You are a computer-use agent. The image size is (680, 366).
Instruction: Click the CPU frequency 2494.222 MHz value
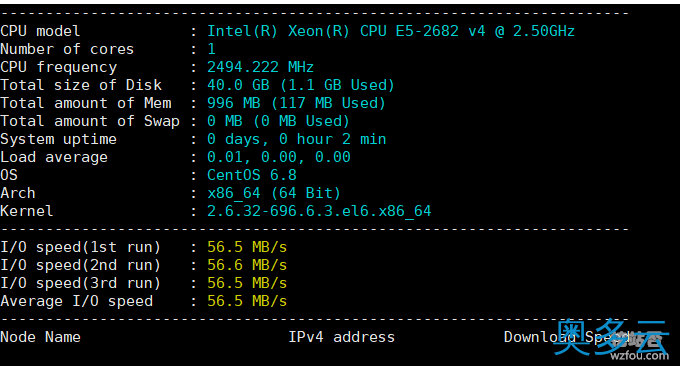(260, 67)
